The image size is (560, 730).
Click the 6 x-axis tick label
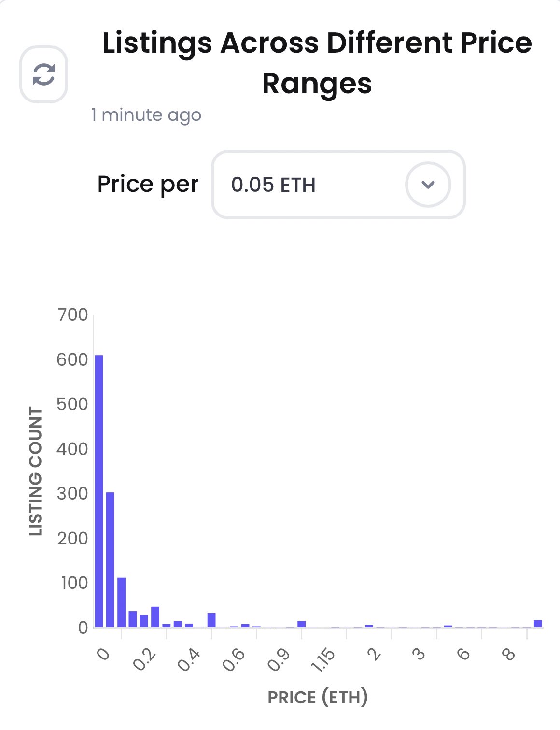[463, 655]
